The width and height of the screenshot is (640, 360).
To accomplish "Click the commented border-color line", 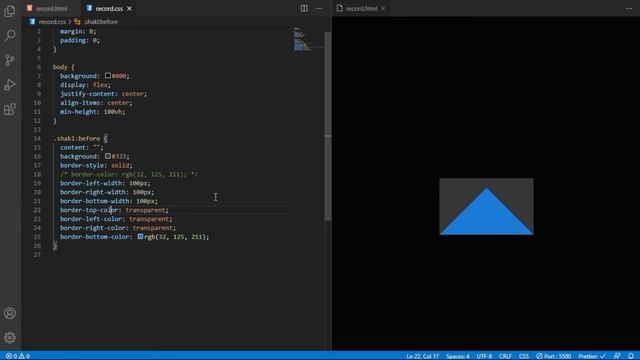I will (x=129, y=174).
